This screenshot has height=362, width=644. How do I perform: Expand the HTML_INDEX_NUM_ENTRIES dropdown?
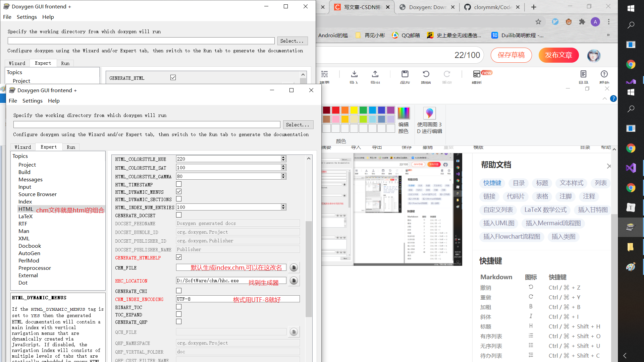tap(283, 207)
